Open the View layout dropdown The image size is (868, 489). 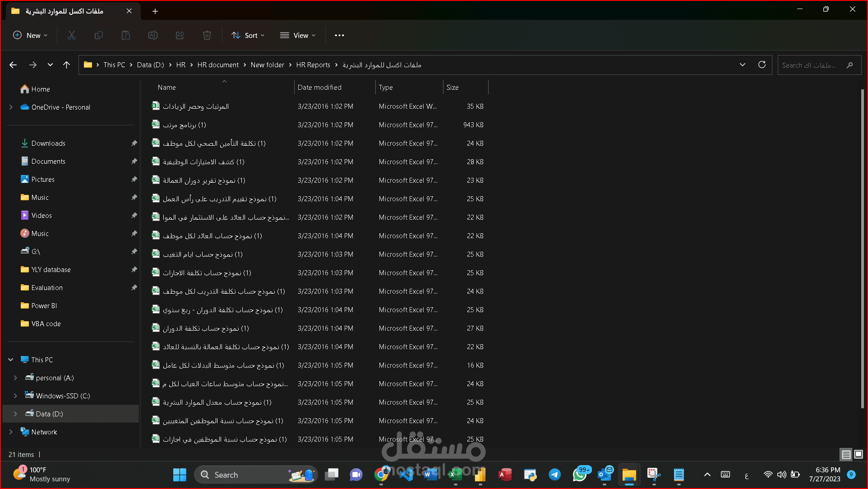pyautogui.click(x=298, y=35)
